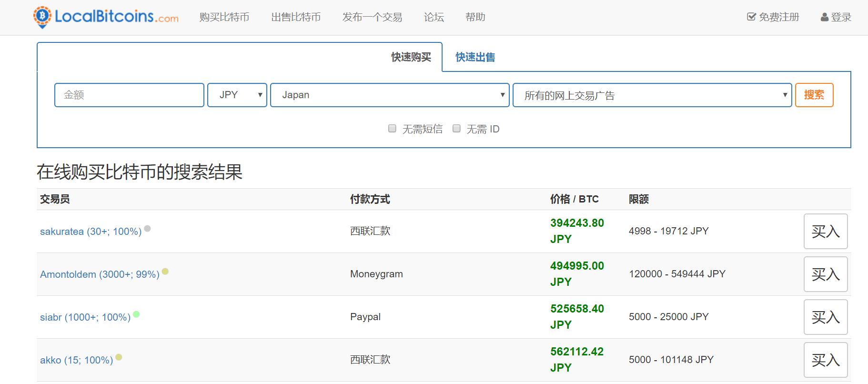Image resolution: width=868 pixels, height=384 pixels.
Task: Click the limit 5000 - 101148 JPY
Action: [x=671, y=360]
